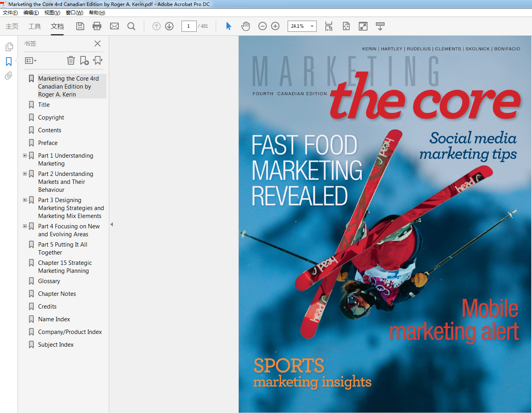This screenshot has height=413, width=532.
Task: Open the 编辑(E) menu
Action: (31, 13)
